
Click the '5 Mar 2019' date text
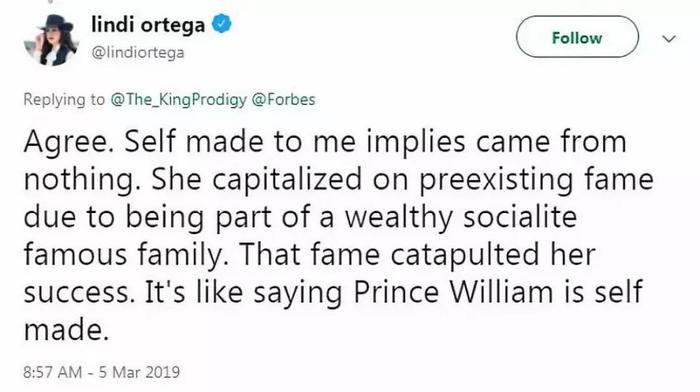(x=139, y=372)
